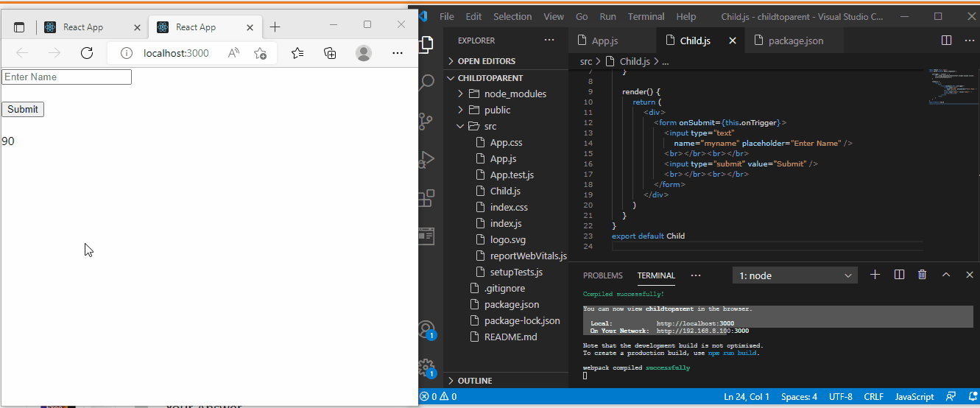This screenshot has height=408, width=980.
Task: Open the '1: node' terminal dropdown
Action: (794, 275)
